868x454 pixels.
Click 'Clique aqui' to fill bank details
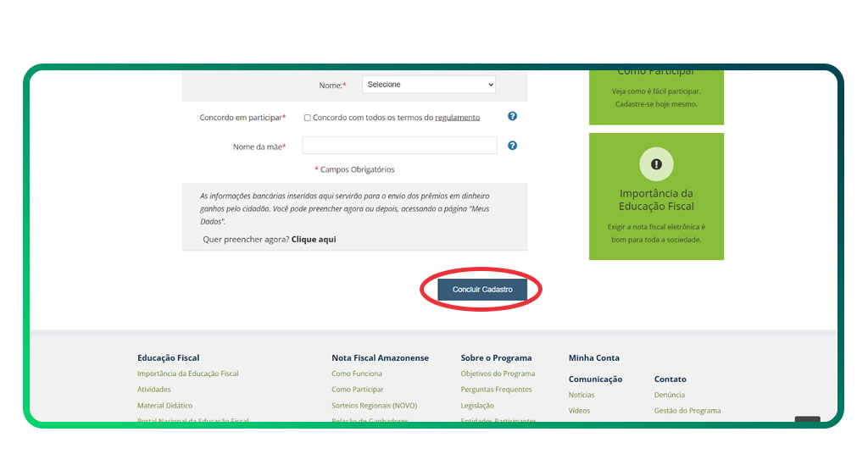(x=314, y=240)
